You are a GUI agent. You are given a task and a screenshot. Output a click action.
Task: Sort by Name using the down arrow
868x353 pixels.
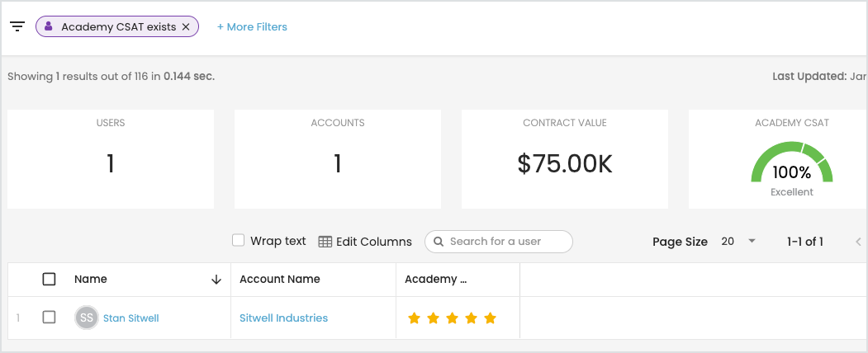pos(216,280)
